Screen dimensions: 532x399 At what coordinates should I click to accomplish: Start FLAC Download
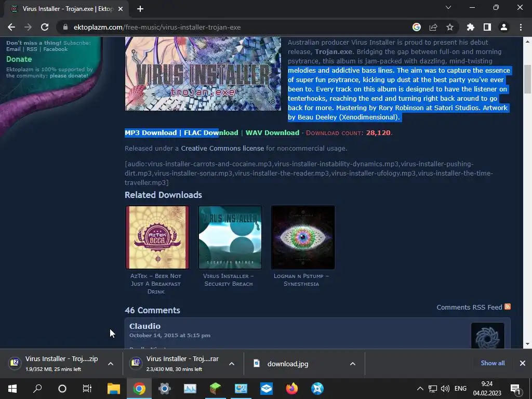pos(211,132)
